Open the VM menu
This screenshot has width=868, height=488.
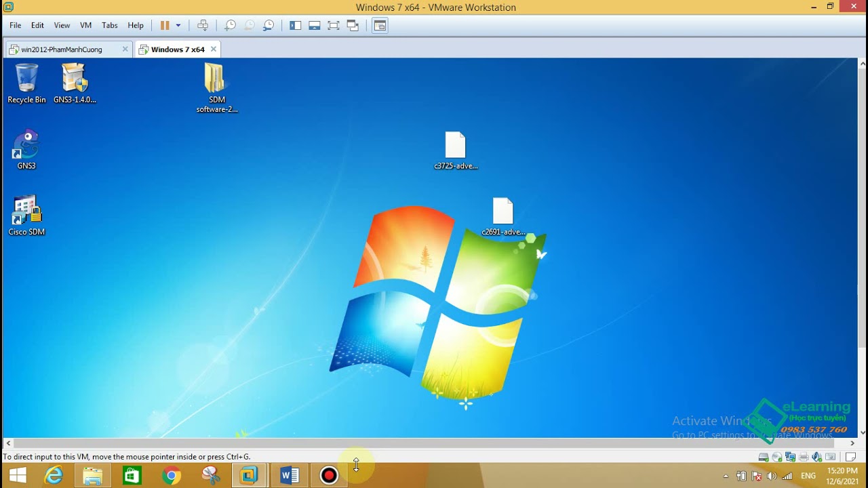point(85,25)
